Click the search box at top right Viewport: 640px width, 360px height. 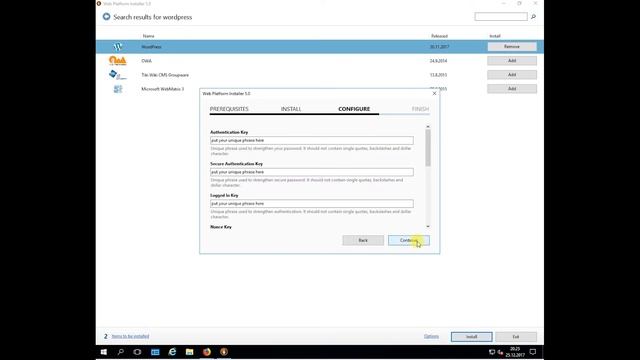click(x=501, y=17)
